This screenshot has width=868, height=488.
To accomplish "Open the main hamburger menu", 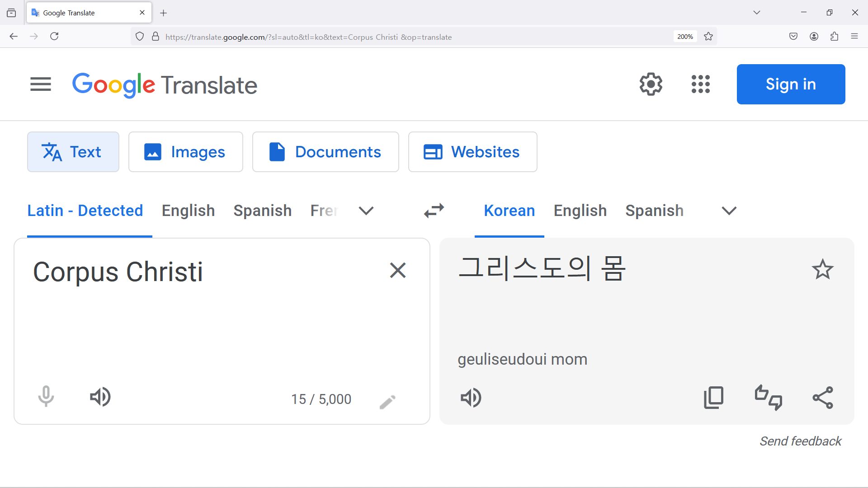I will 41,84.
